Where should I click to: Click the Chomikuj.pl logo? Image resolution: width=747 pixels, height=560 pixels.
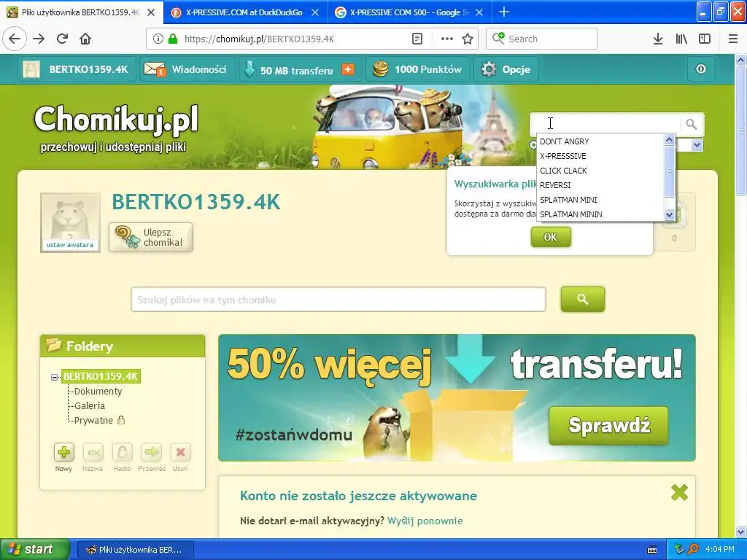pyautogui.click(x=116, y=120)
